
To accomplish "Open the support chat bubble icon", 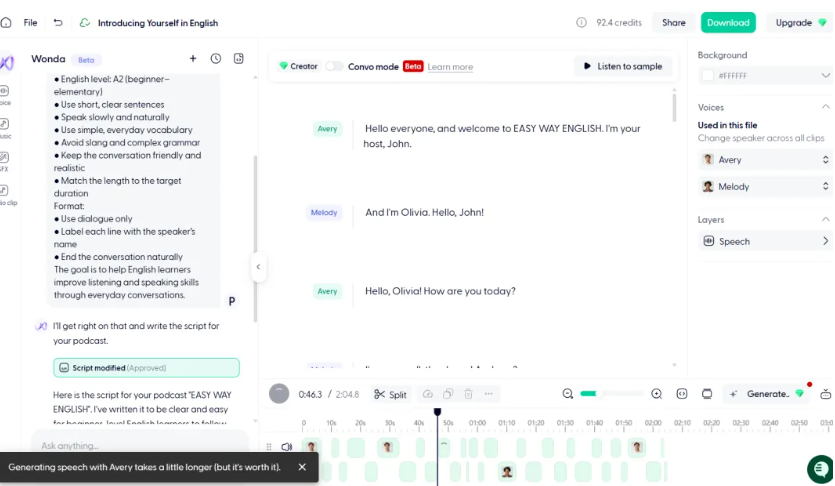I will click(x=819, y=468).
